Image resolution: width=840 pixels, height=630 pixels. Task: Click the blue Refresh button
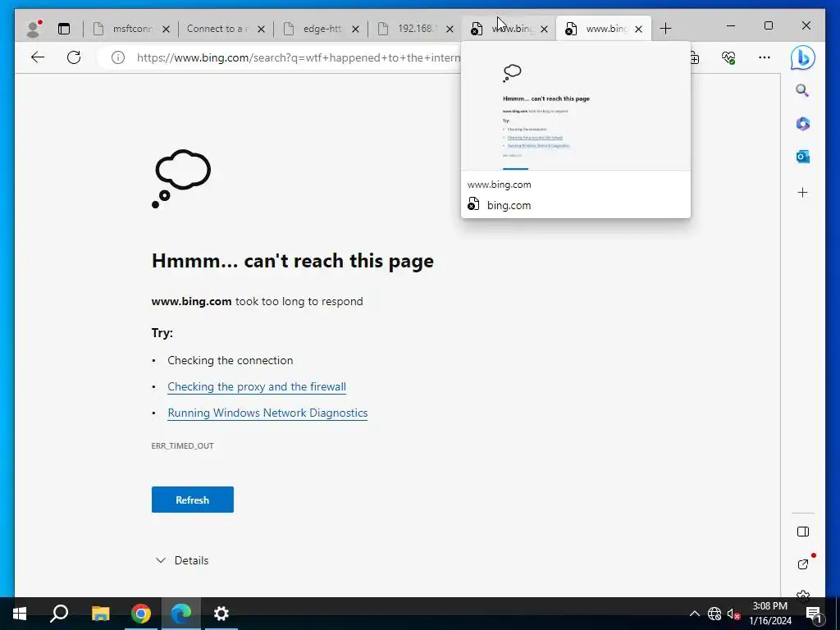(x=192, y=500)
